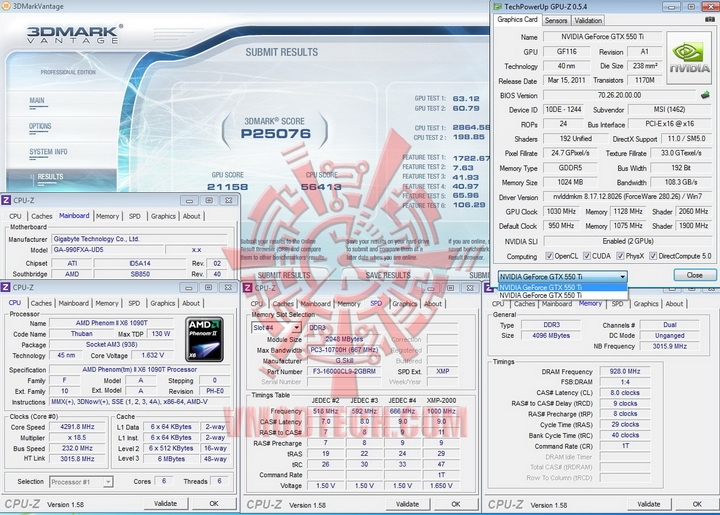
Task: Open OPTIONS section in 3DMark Vantage
Action: coord(40,126)
